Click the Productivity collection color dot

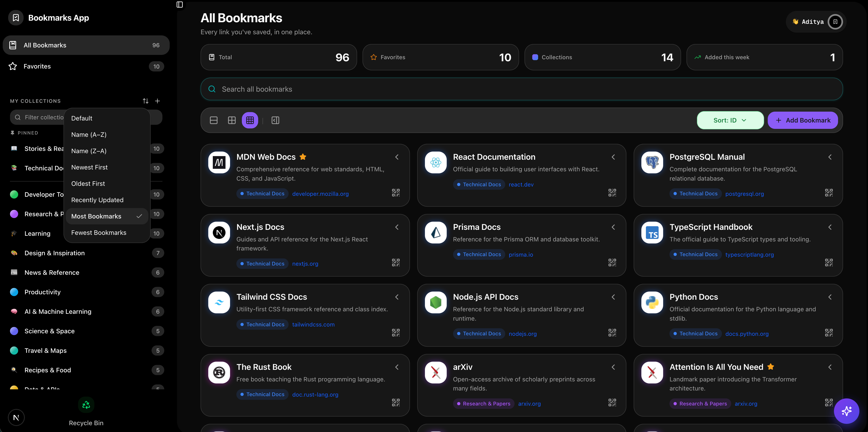(x=14, y=292)
